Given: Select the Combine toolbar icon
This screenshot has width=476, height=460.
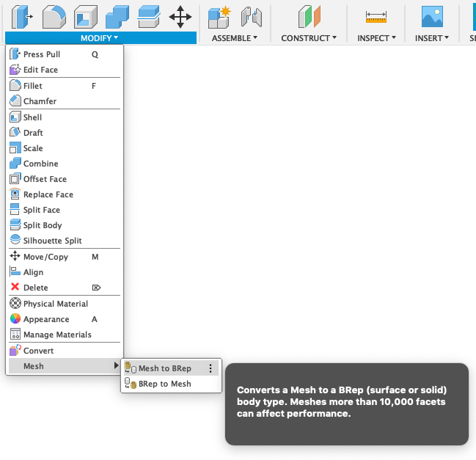Looking at the screenshot, I should (117, 17).
